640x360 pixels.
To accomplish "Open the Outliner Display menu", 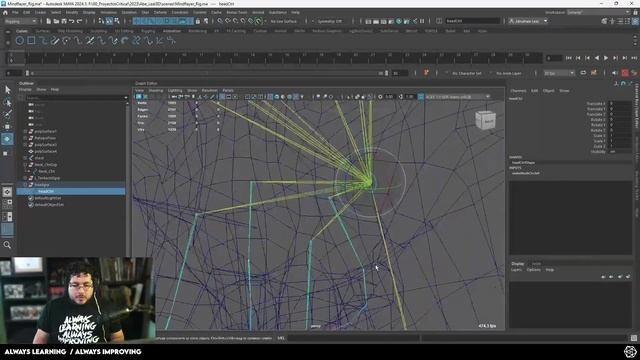I will point(25,89).
